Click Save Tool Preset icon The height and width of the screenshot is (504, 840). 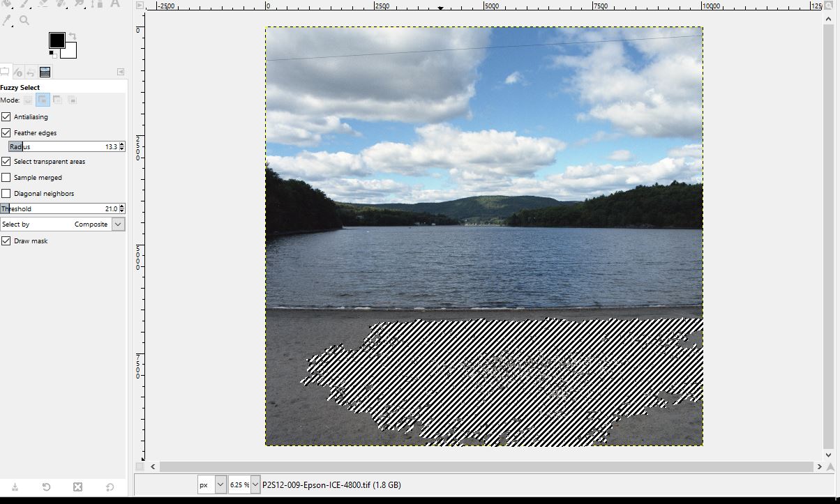pyautogui.click(x=15, y=487)
